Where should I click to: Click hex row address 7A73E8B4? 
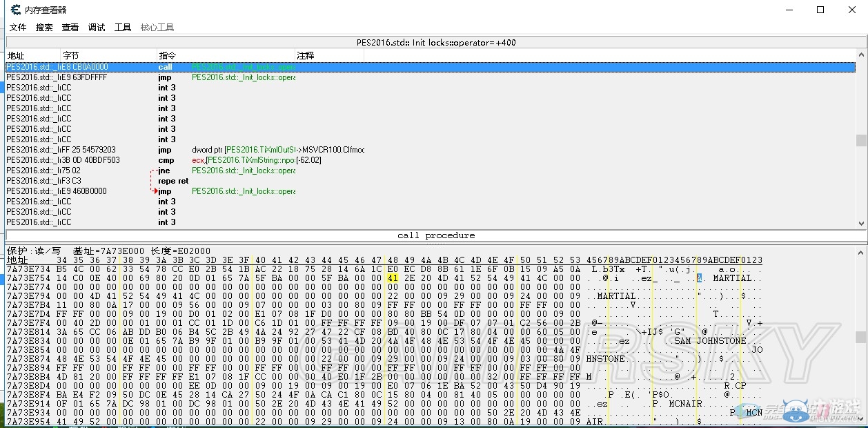point(28,377)
